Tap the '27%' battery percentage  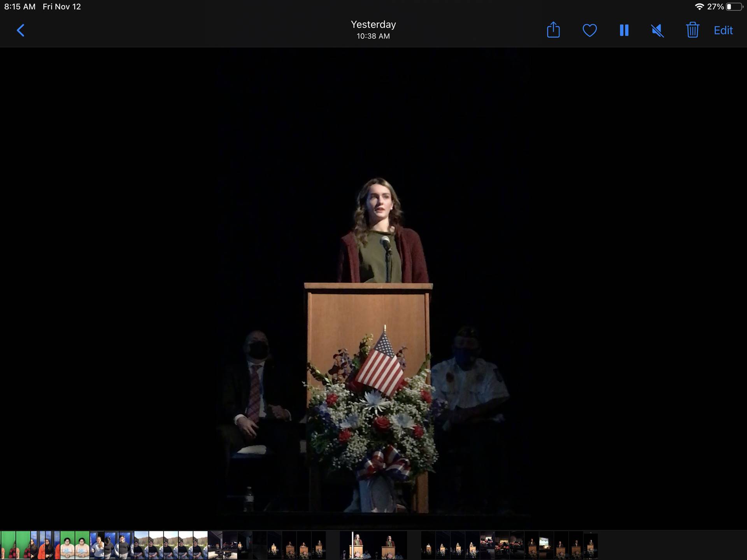click(715, 7)
